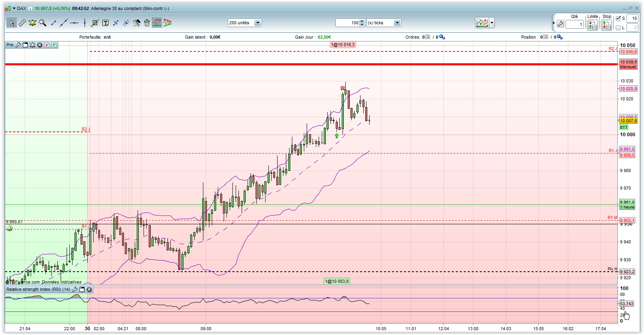
Task: Click the current price tag 10 007,8
Action: click(628, 121)
